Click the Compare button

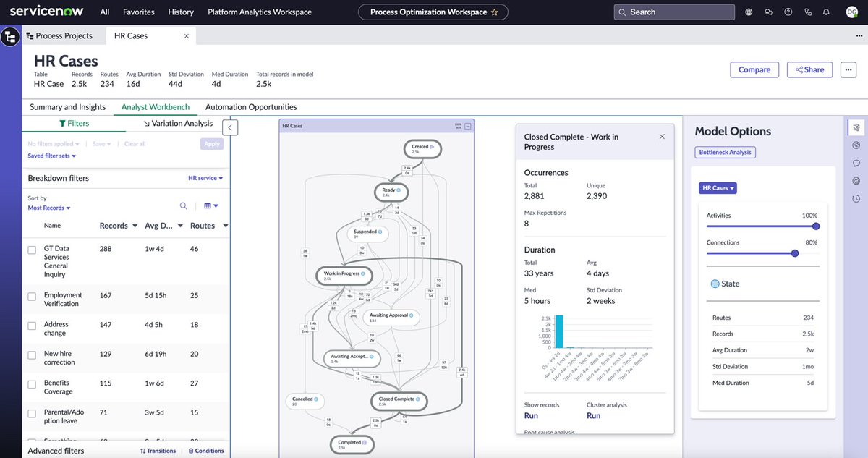[x=754, y=69]
